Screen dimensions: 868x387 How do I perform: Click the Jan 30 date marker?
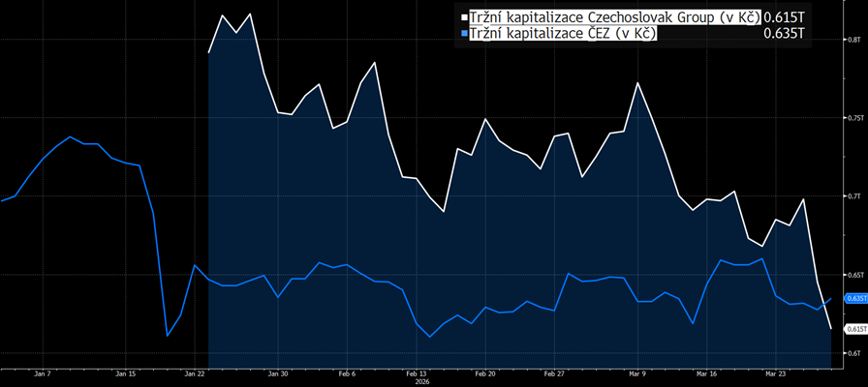277,373
